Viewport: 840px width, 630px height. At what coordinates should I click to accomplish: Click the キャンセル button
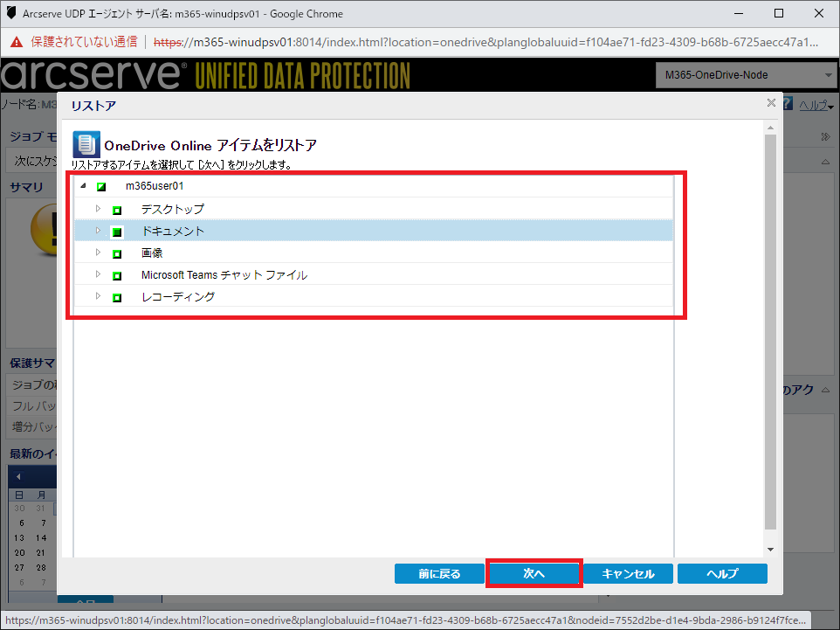click(x=628, y=574)
